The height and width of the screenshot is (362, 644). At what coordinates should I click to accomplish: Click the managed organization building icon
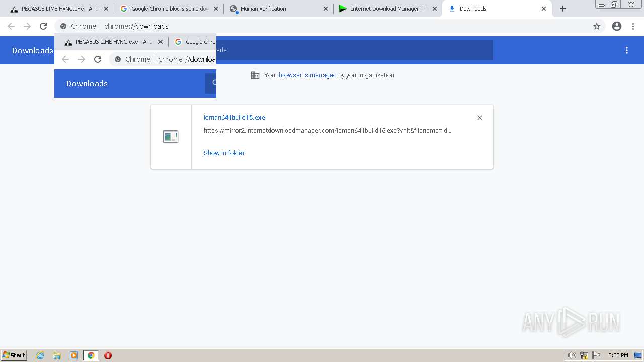coord(255,75)
